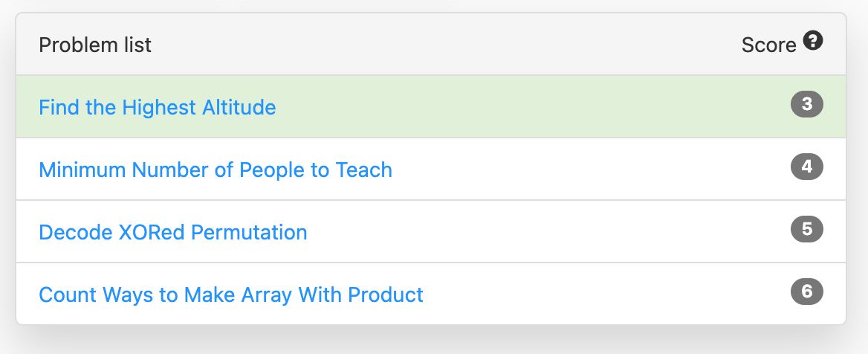Click the score badge showing 3

point(806,105)
